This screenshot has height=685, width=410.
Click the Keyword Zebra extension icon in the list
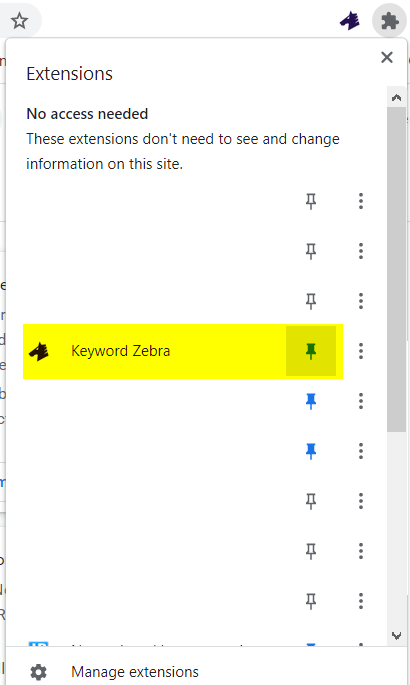point(39,352)
